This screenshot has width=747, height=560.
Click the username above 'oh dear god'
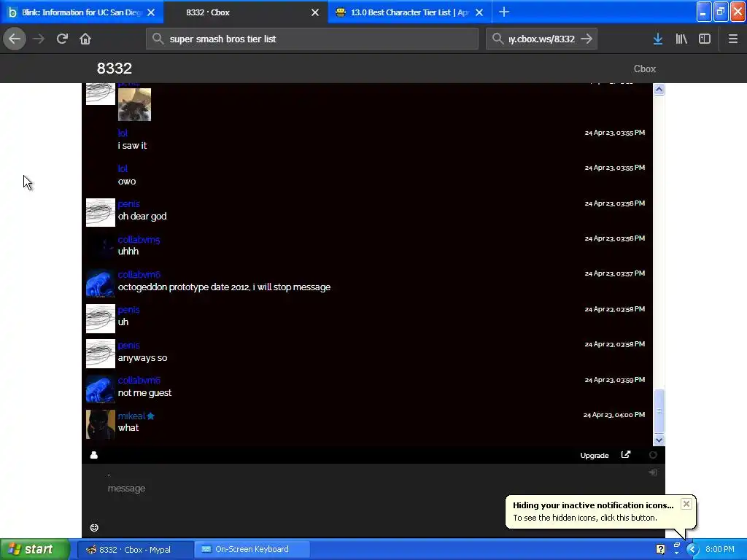click(x=128, y=204)
